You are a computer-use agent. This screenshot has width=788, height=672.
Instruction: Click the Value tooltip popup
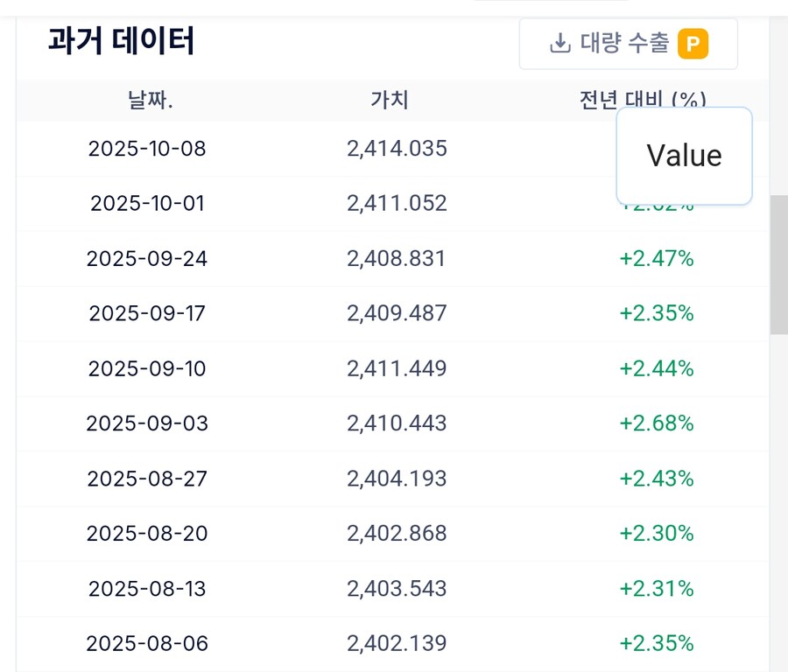[x=684, y=156]
